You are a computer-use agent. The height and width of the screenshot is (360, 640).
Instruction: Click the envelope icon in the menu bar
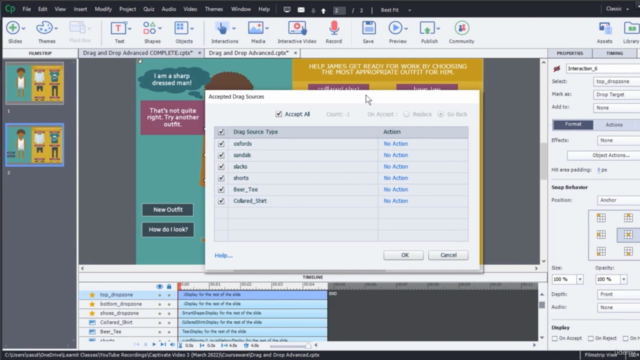[x=301, y=10]
